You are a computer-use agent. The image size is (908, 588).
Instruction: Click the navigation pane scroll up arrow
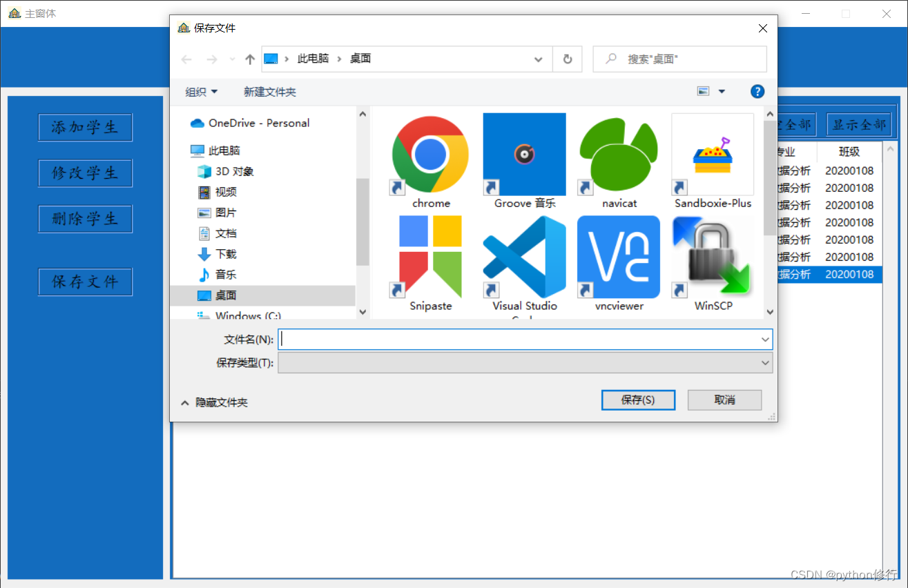pyautogui.click(x=363, y=114)
